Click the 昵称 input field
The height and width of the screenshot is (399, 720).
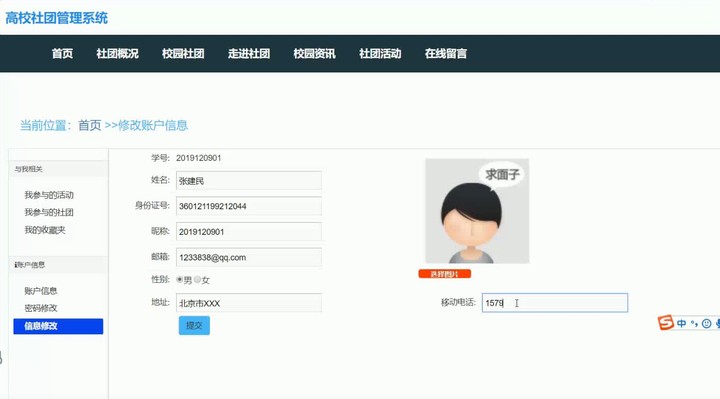click(x=249, y=232)
